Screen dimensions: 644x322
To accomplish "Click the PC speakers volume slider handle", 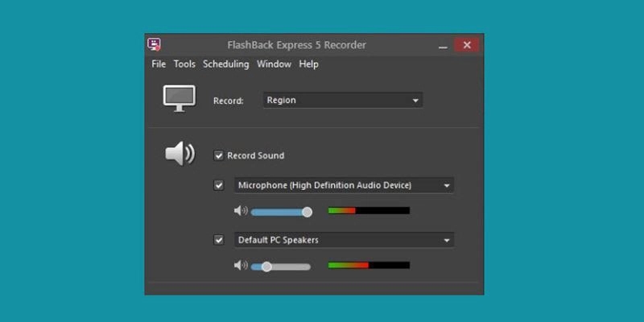I will [x=266, y=267].
